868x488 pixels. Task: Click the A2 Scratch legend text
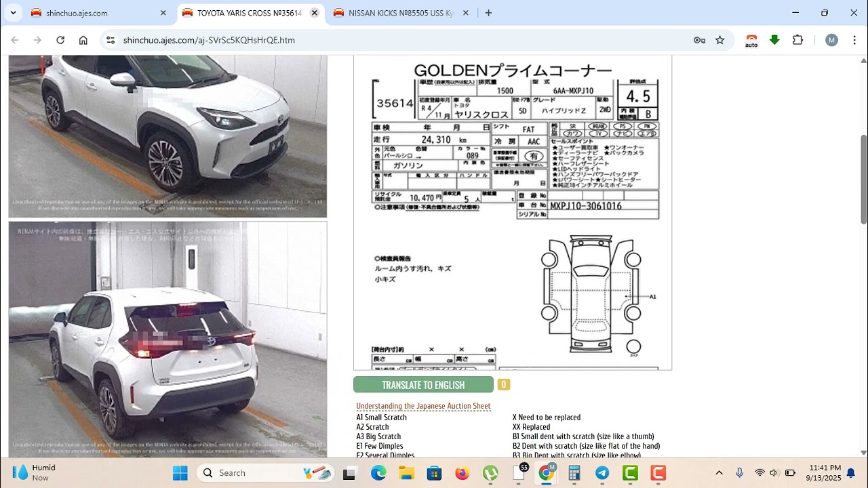click(373, 427)
